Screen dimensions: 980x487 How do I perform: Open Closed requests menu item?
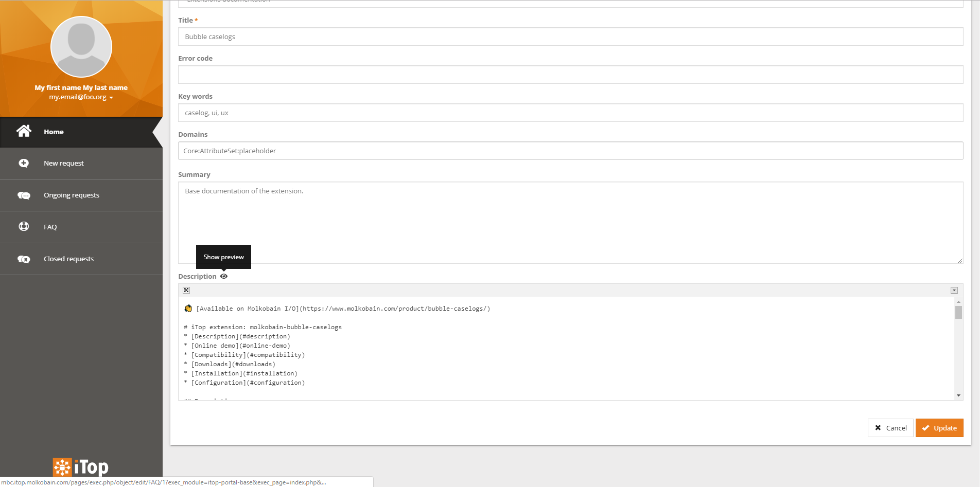pyautogui.click(x=81, y=259)
